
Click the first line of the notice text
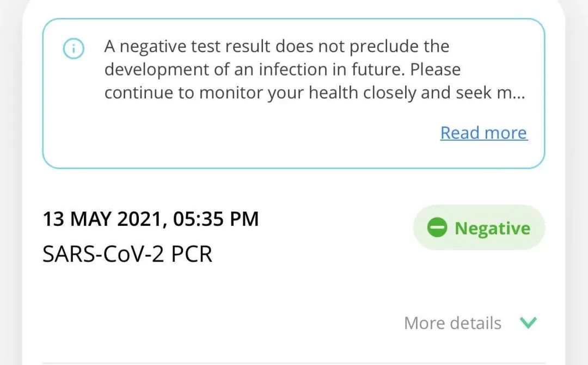pos(277,47)
